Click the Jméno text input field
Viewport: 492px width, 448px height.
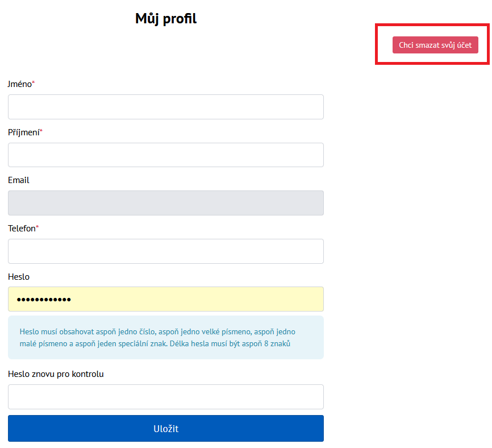click(165, 107)
